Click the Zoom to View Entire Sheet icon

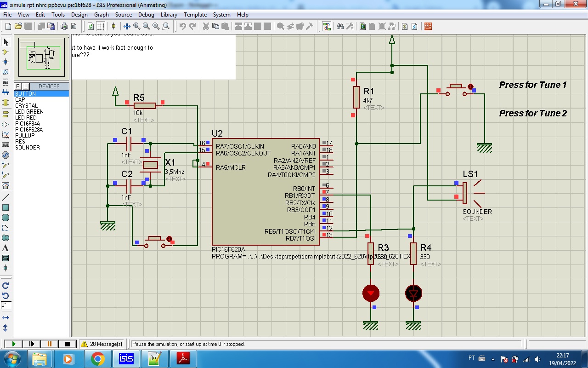(x=156, y=26)
